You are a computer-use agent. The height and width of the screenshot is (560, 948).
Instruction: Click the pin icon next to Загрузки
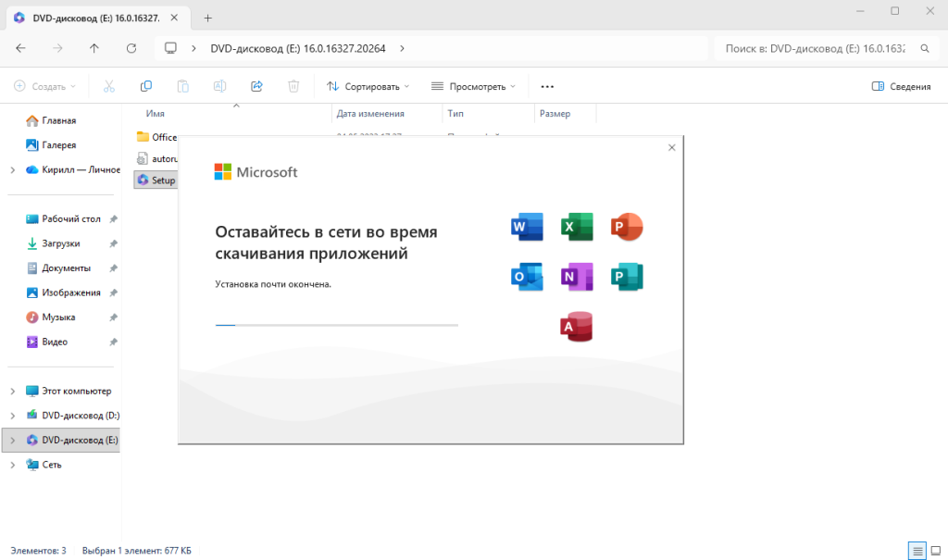[113, 243]
